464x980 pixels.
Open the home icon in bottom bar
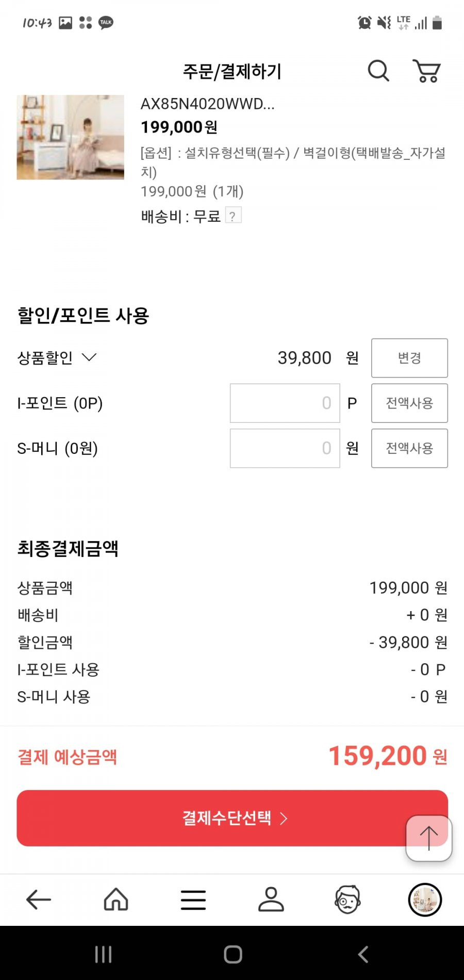point(116,900)
